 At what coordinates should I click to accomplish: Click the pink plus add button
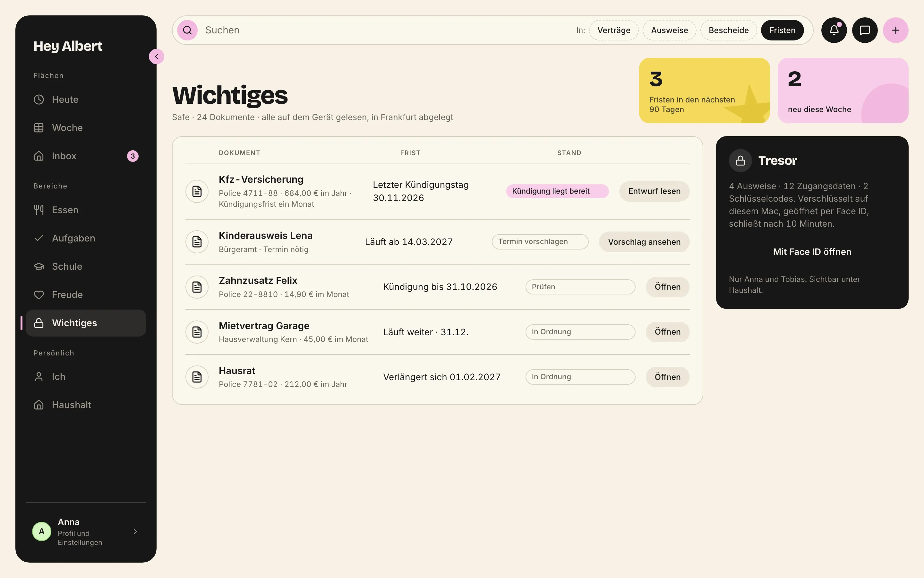point(895,30)
